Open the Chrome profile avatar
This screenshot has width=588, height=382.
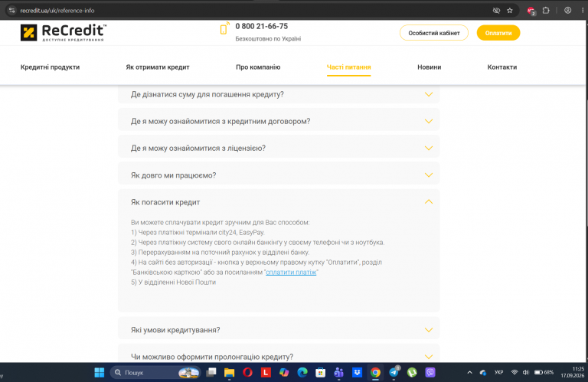click(x=568, y=11)
